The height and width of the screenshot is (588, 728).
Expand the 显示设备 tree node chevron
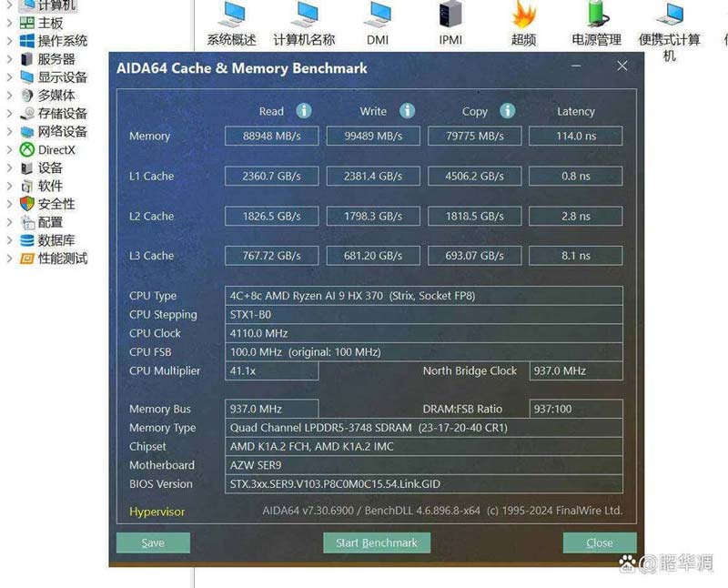pyautogui.click(x=9, y=77)
